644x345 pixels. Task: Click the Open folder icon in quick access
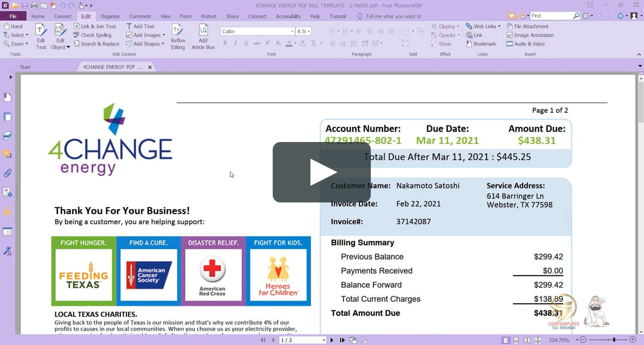click(x=15, y=6)
